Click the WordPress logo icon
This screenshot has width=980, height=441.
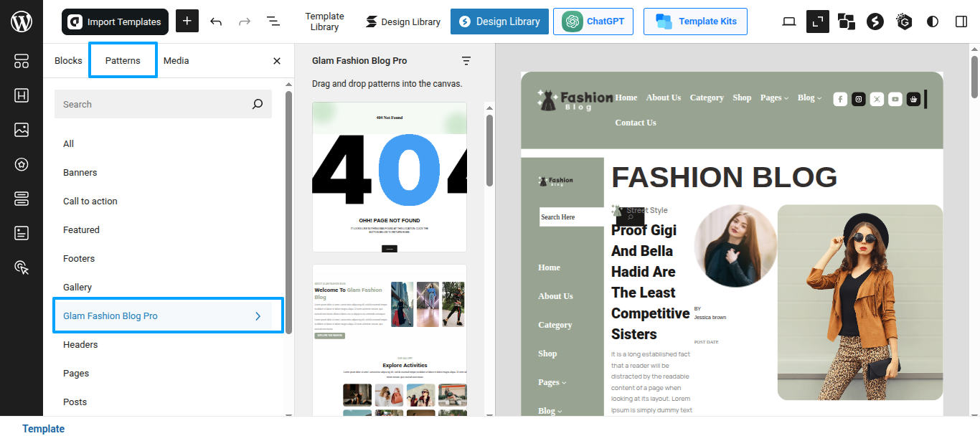pyautogui.click(x=22, y=22)
